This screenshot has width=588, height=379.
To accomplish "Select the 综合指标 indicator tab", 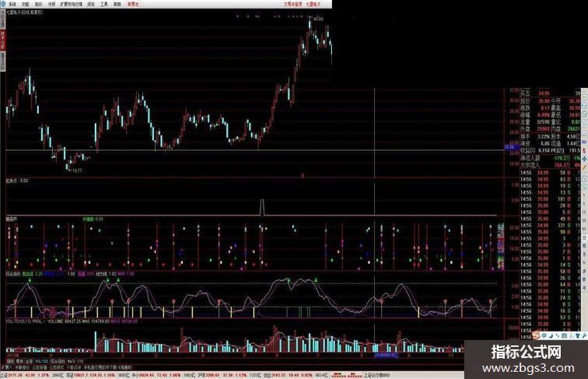I will coord(58,362).
